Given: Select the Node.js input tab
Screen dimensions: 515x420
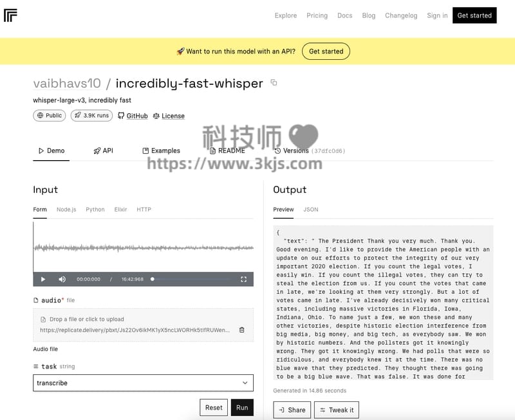Looking at the screenshot, I should coord(66,210).
